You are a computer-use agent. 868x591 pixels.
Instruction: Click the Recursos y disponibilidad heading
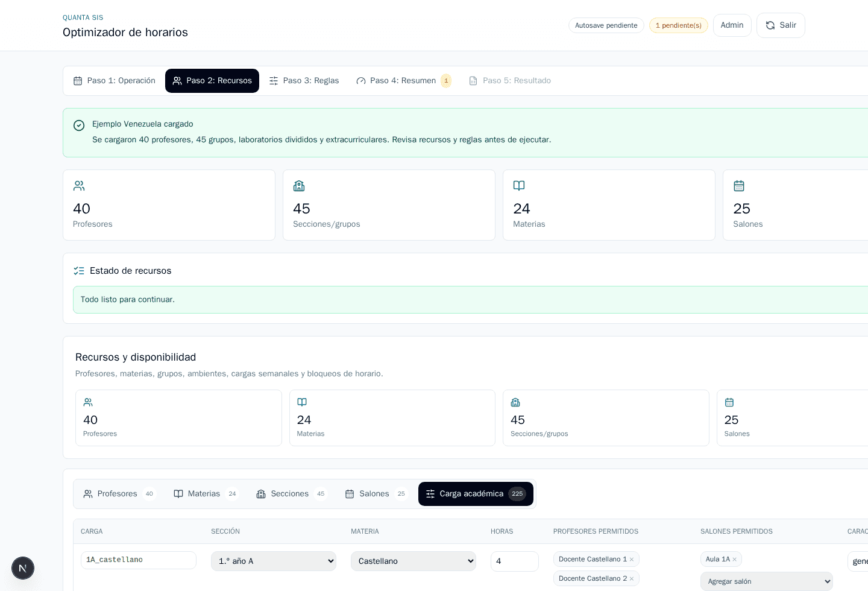(136, 358)
